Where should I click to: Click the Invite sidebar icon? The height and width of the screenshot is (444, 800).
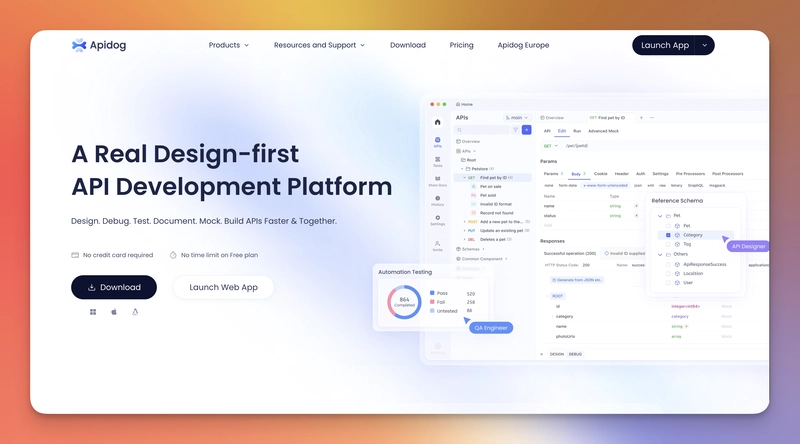pyautogui.click(x=437, y=245)
